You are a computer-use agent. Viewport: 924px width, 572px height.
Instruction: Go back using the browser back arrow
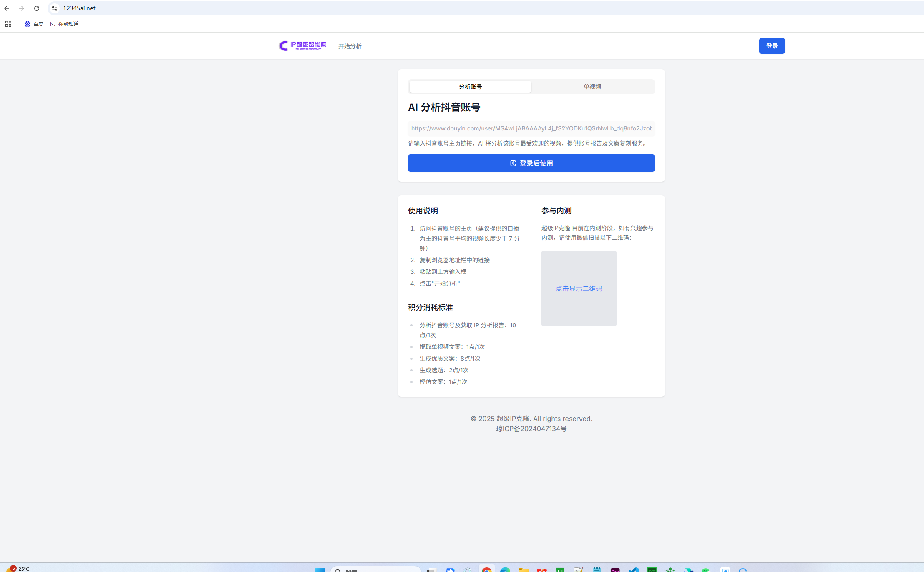tap(7, 8)
